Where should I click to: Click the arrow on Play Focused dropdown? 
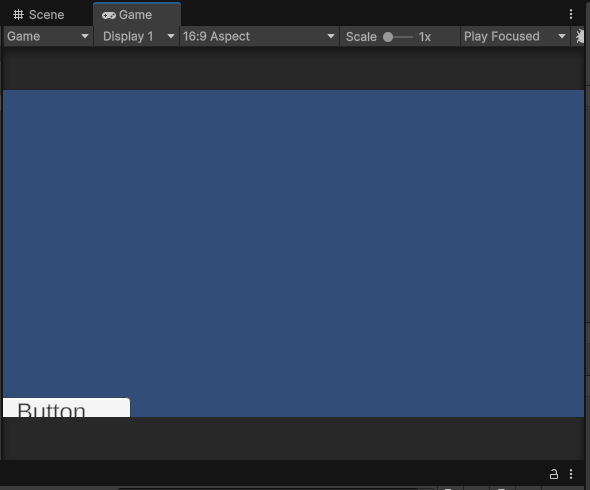(x=562, y=37)
